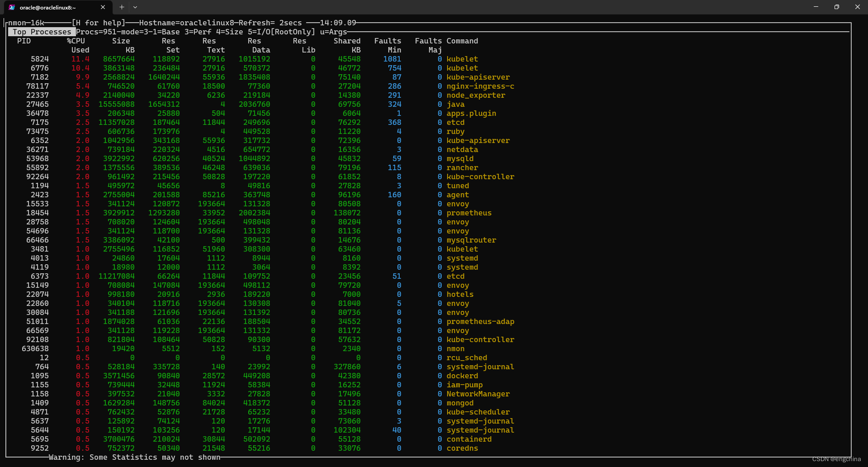868x467 pixels.
Task: Click the 'H for help' hint
Action: click(x=99, y=23)
